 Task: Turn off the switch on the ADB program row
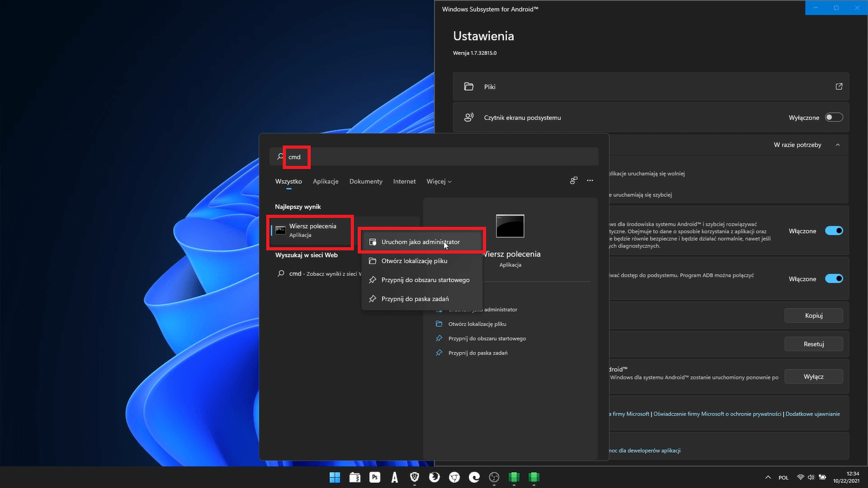tap(834, 278)
